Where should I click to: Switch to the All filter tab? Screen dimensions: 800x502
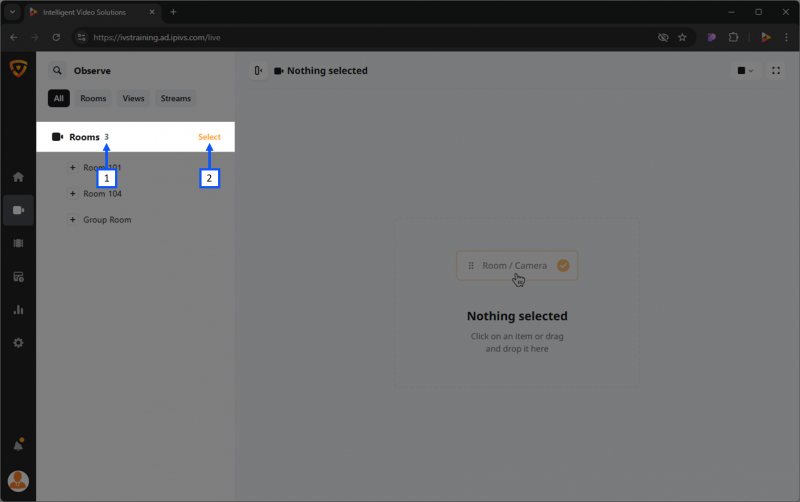[x=59, y=98]
